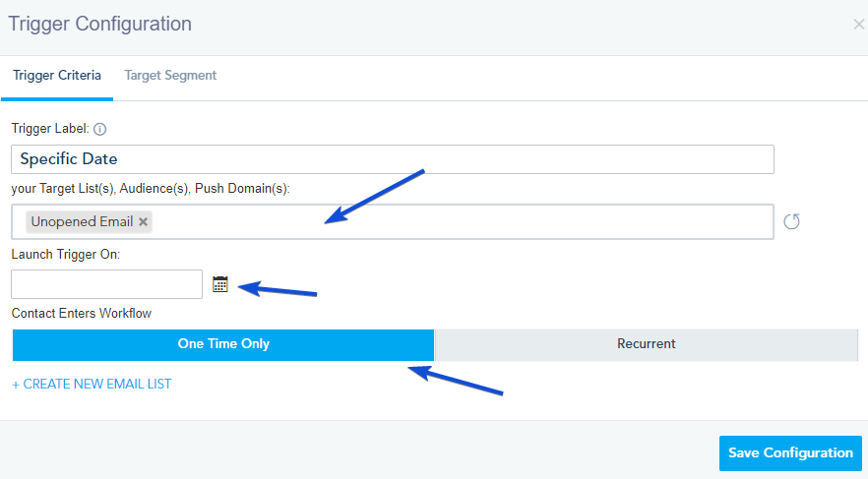The height and width of the screenshot is (479, 868).
Task: Switch to the Target Segment tab
Action: coord(170,76)
